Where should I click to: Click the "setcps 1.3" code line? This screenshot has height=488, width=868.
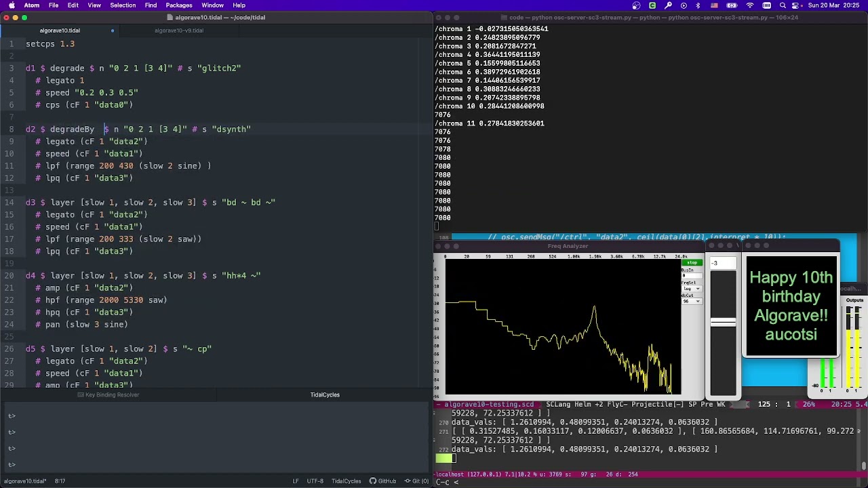[x=50, y=43]
